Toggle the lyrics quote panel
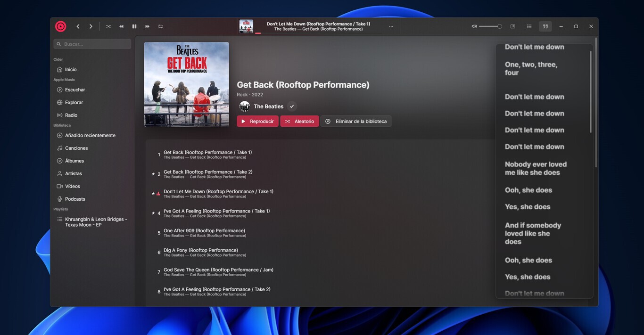 (x=545, y=26)
